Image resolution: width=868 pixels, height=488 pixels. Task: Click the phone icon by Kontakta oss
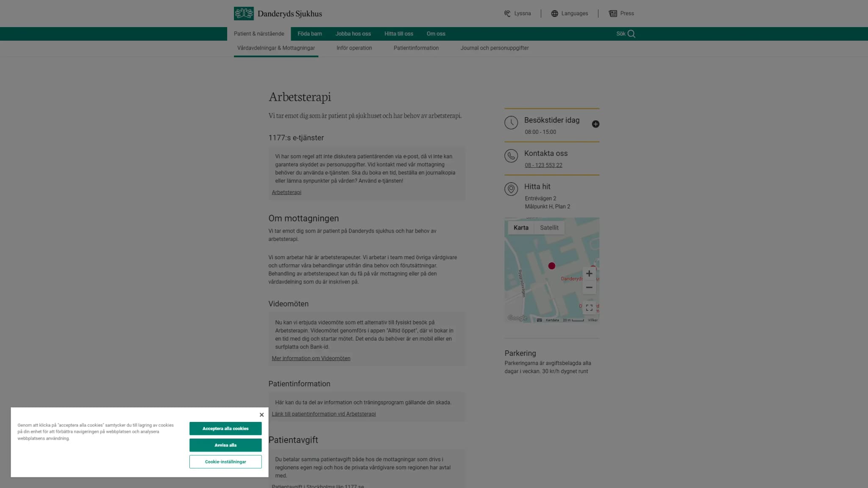click(x=511, y=156)
